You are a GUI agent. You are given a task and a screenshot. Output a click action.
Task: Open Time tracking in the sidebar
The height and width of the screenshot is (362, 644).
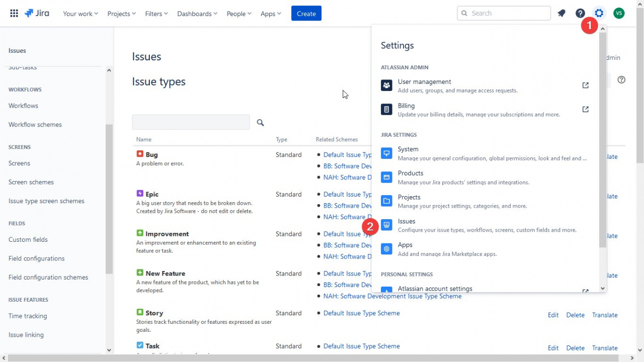(28, 316)
